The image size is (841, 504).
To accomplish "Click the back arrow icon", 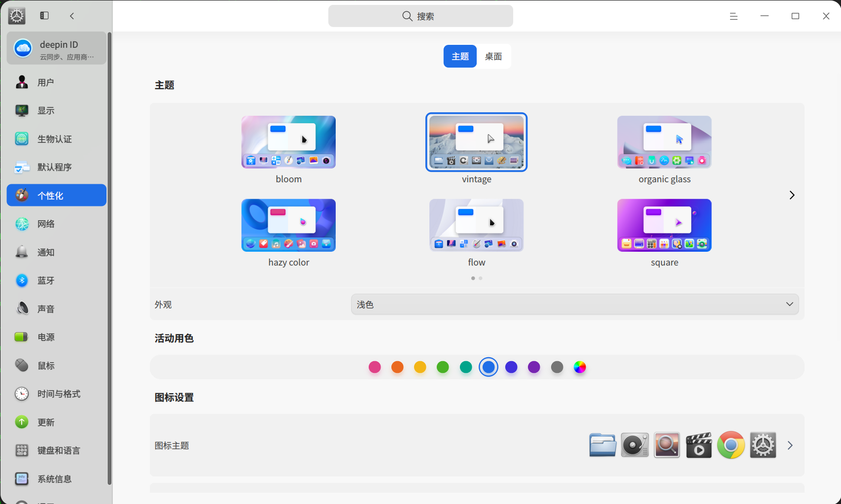I will point(72,16).
